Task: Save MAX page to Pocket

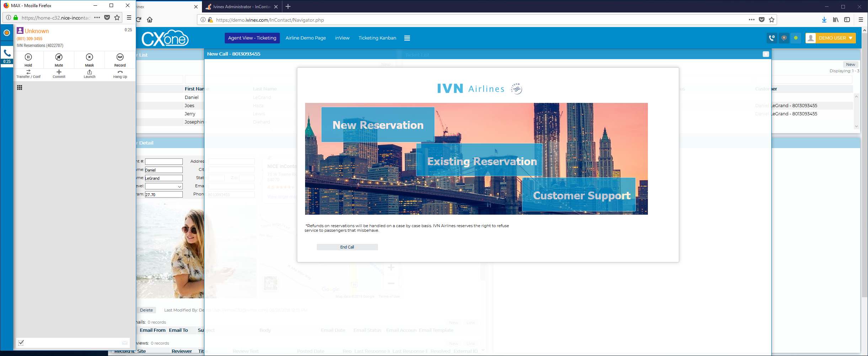Action: click(x=107, y=17)
